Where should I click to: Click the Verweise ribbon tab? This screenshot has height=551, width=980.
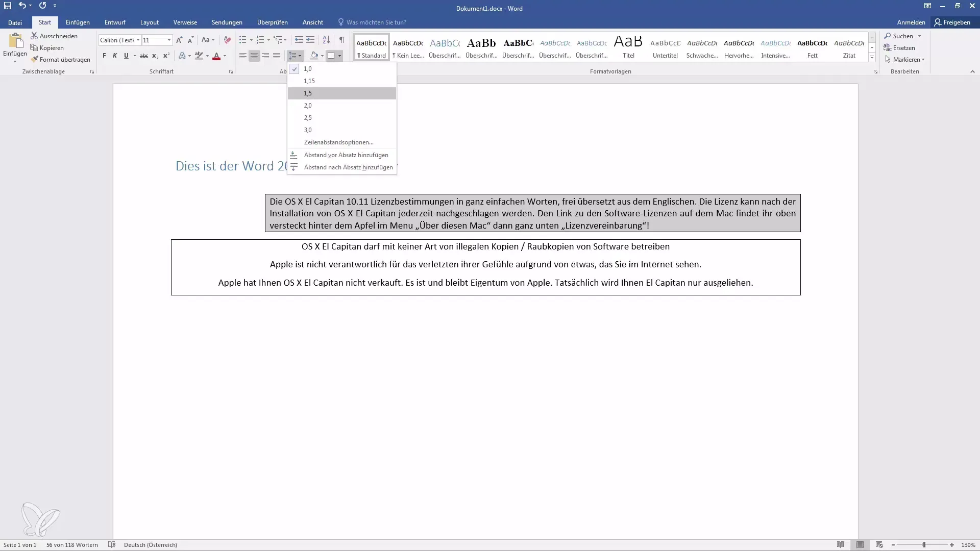pos(185,22)
